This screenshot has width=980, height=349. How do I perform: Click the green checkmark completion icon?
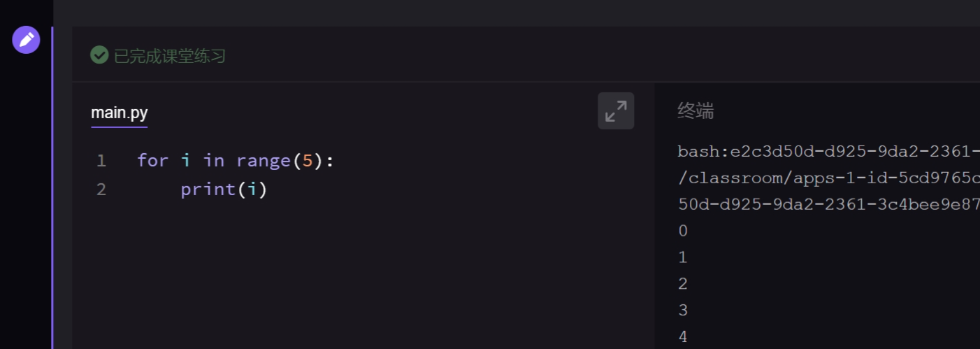[99, 55]
